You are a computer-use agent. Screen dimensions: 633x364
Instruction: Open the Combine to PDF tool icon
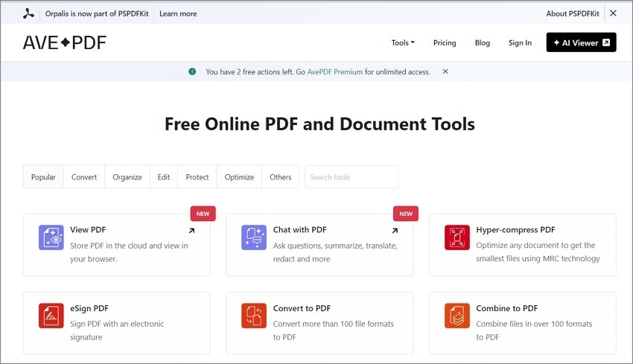[457, 316]
